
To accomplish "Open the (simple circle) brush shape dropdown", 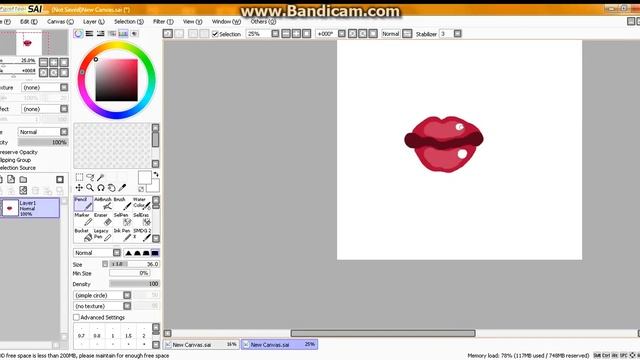I will (127, 295).
